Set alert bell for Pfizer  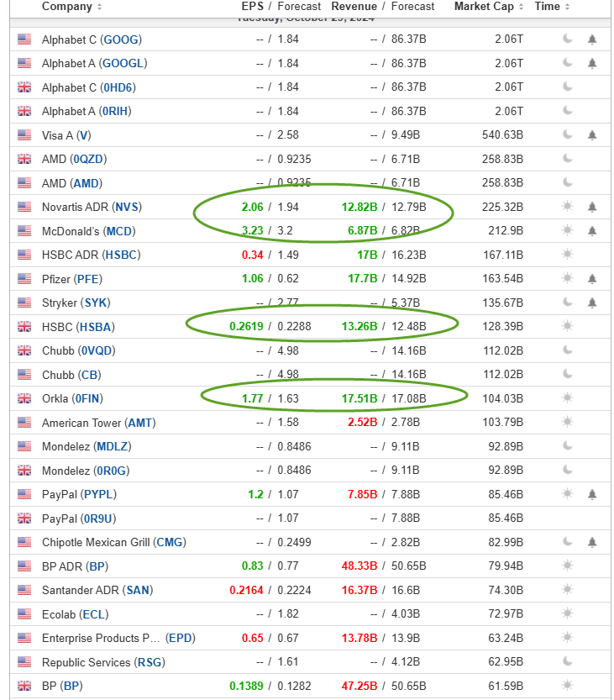pyautogui.click(x=591, y=279)
